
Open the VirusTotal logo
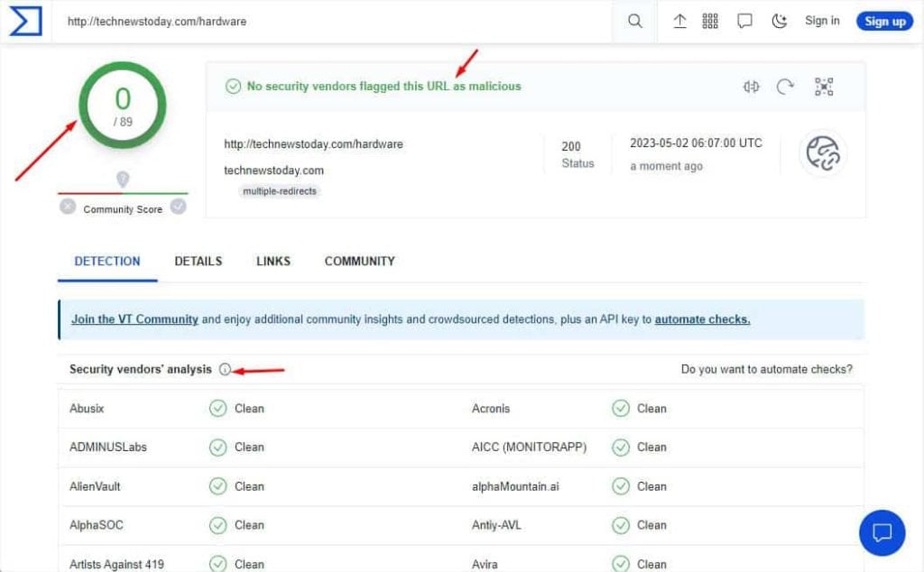point(25,20)
